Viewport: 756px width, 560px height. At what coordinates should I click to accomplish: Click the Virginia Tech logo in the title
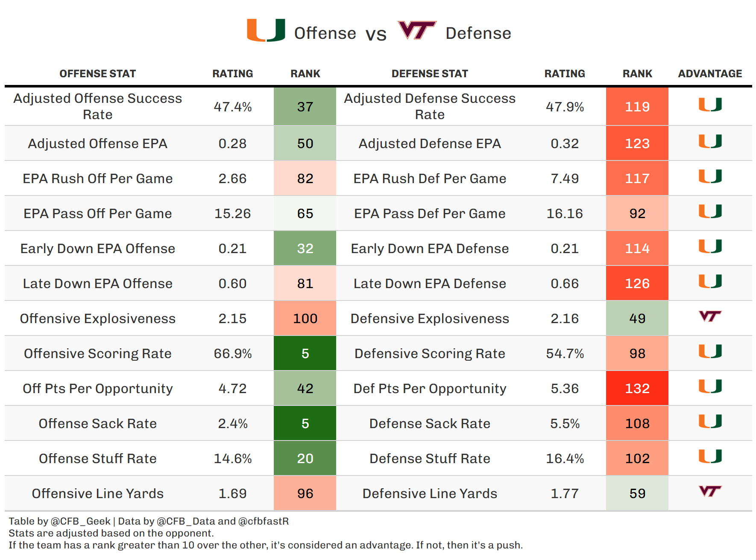pos(416,30)
